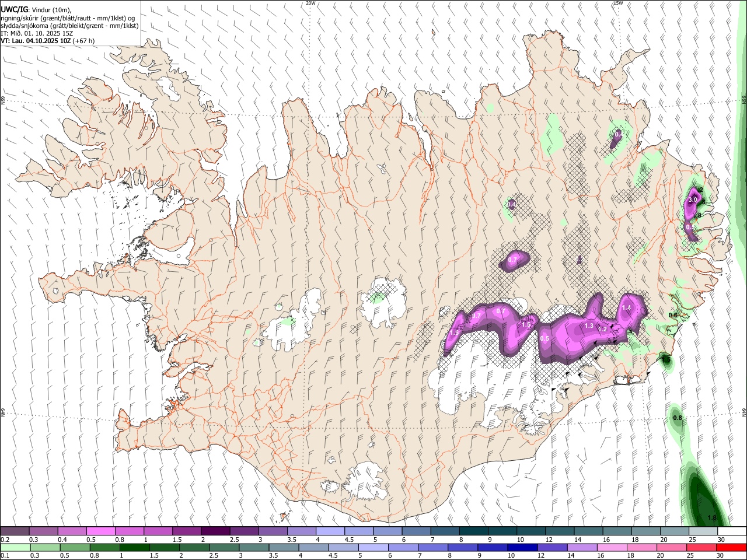Image resolution: width=747 pixels, height=560 pixels.
Task: Click the 0.1 label on the rain scale
Action: [5, 555]
